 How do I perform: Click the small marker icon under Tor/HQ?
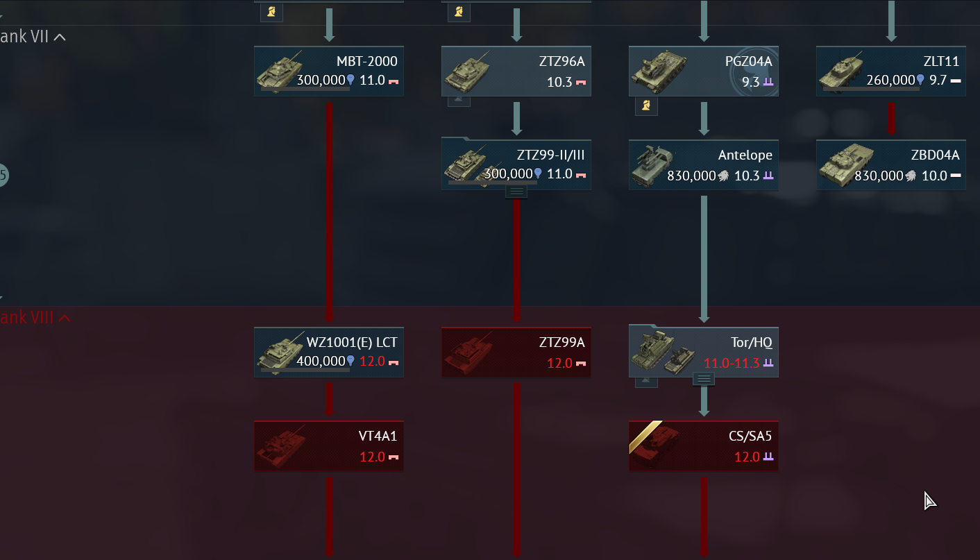coord(646,382)
